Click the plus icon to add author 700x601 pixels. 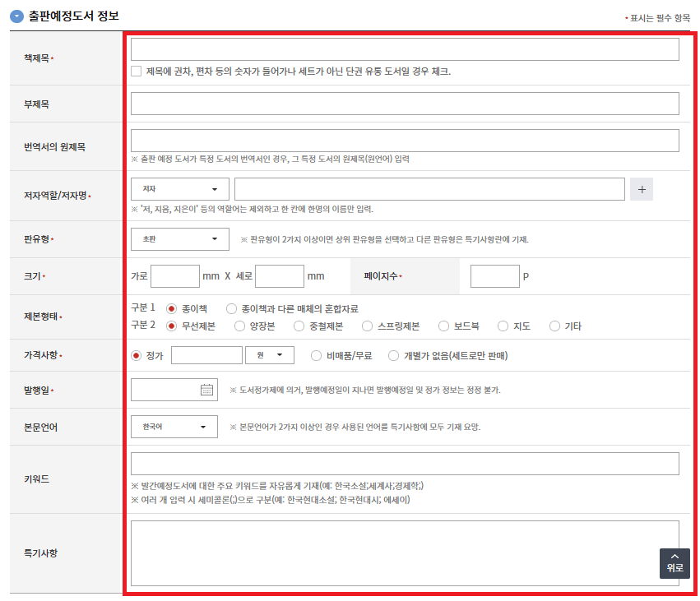pos(642,189)
